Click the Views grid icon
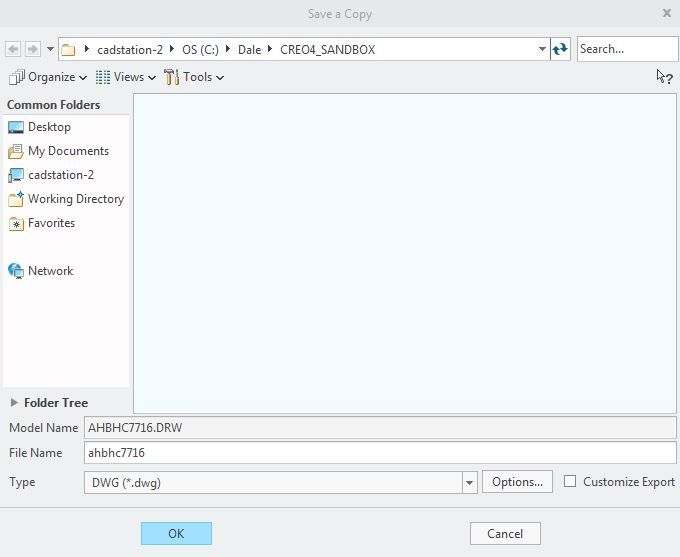The width and height of the screenshot is (680, 557). [103, 77]
